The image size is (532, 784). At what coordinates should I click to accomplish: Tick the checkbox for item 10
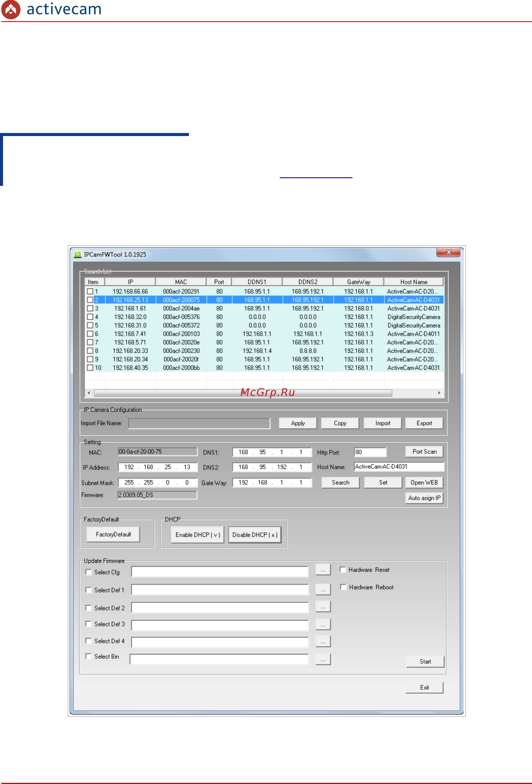point(90,367)
